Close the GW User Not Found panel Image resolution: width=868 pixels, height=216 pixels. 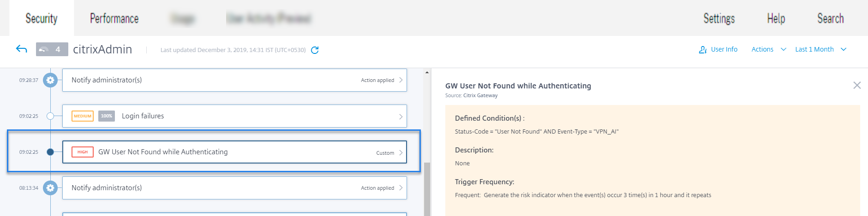(x=857, y=85)
